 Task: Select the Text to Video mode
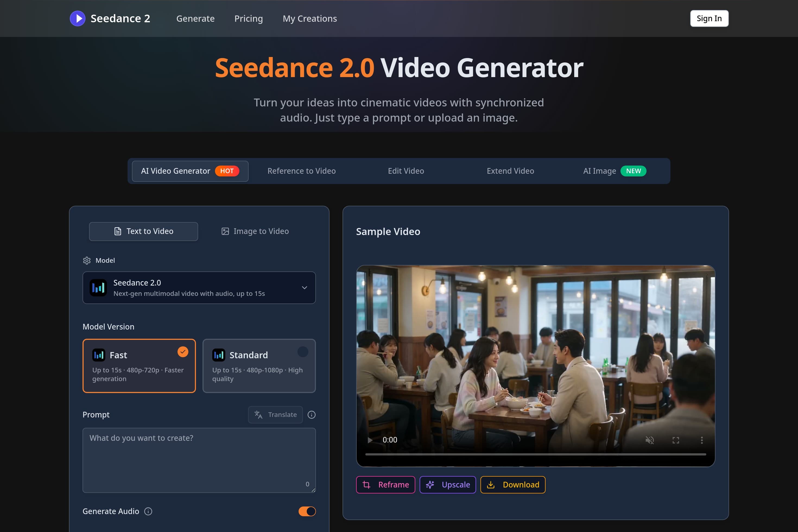[x=144, y=231]
